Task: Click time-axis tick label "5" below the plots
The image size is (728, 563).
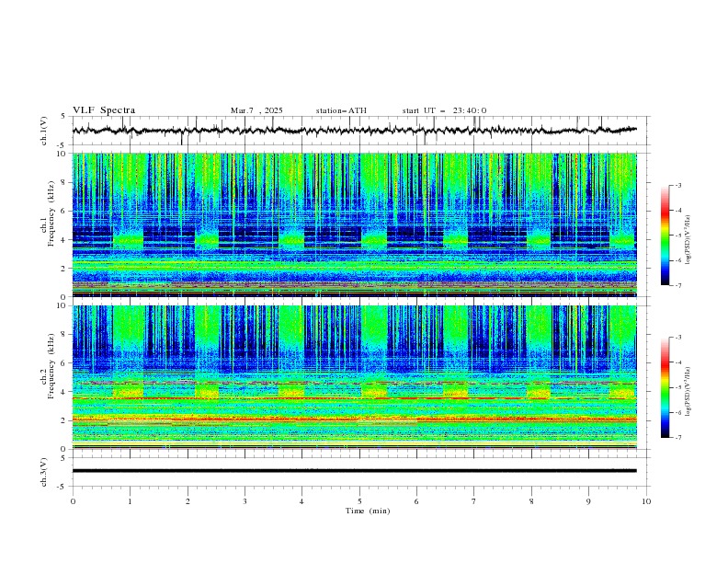Action: [x=359, y=501]
